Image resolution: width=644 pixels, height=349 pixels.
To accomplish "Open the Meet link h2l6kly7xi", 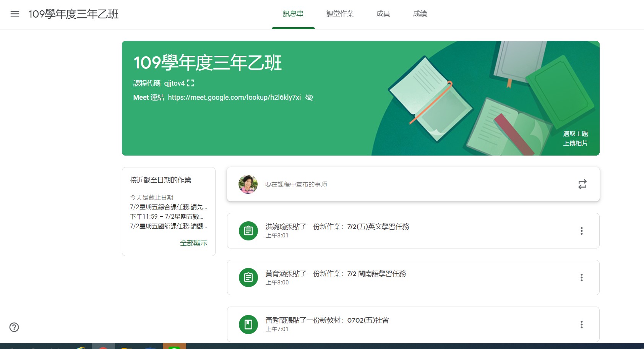I will click(234, 97).
